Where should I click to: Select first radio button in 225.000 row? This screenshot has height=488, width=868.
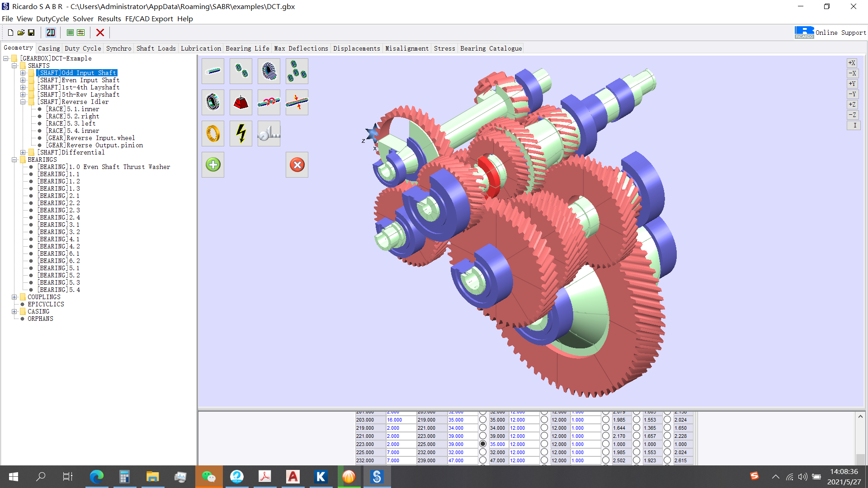483,452
